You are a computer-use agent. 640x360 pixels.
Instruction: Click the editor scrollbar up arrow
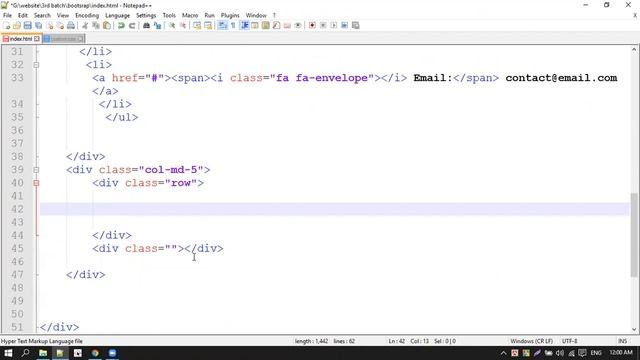(634, 50)
